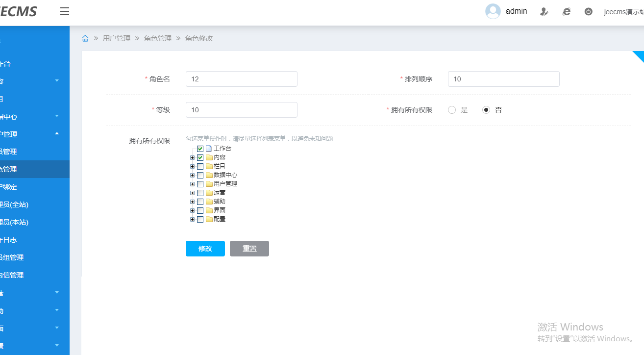Expand the 配置 tree node
The image size is (644, 355).
click(x=192, y=219)
